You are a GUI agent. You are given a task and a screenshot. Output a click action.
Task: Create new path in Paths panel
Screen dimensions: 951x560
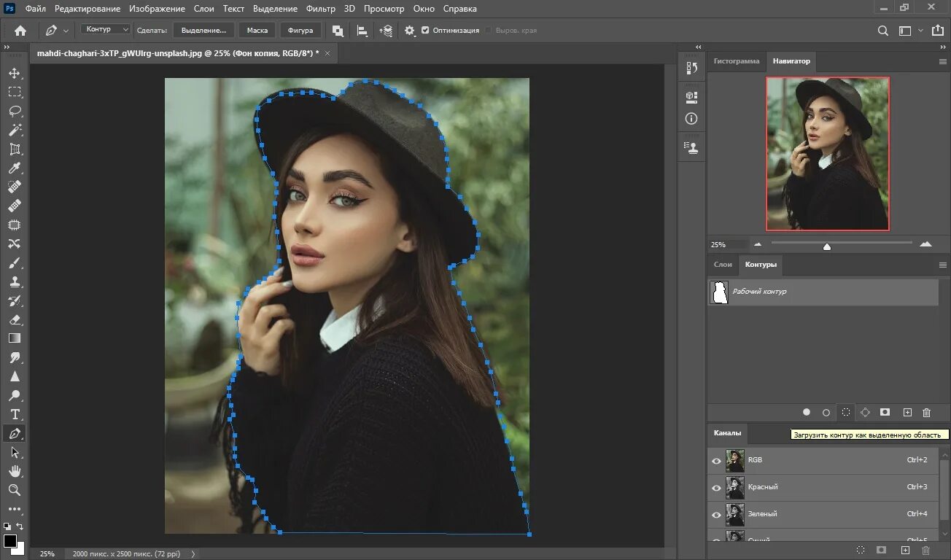pos(907,412)
